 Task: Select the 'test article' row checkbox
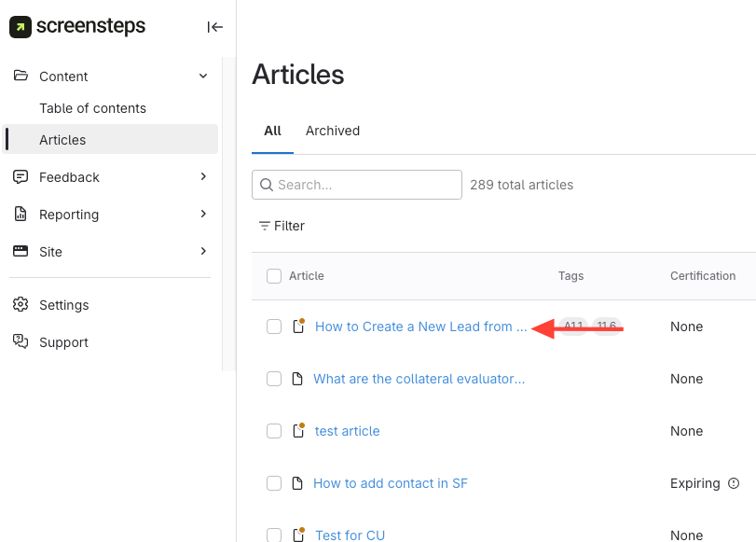(274, 431)
